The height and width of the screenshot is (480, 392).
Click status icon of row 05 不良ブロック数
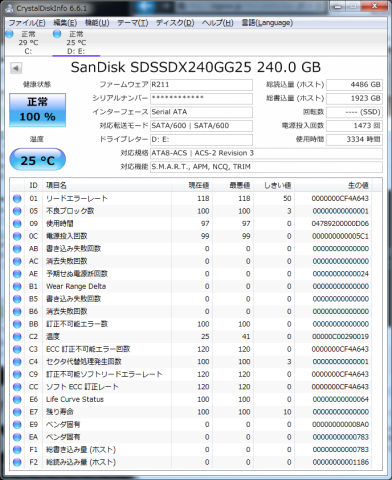pyautogui.click(x=17, y=211)
